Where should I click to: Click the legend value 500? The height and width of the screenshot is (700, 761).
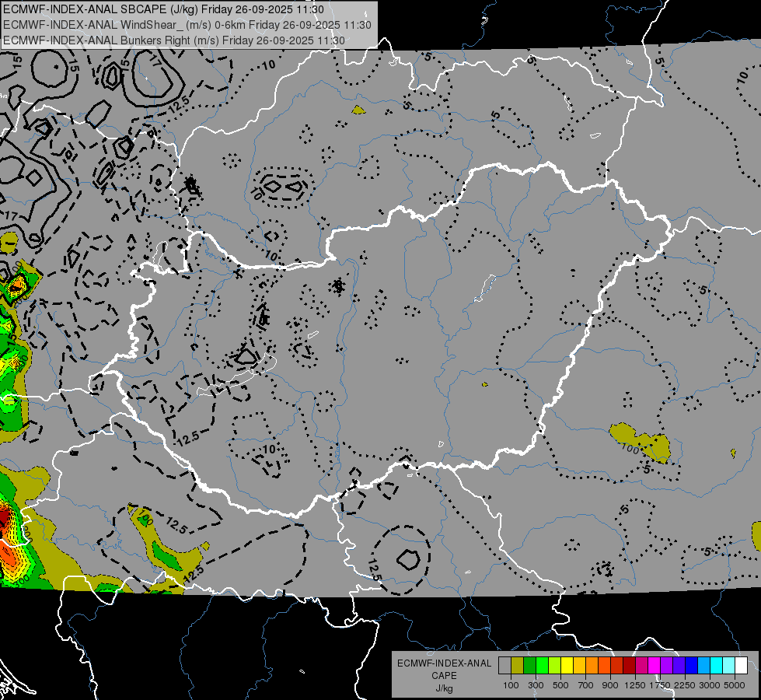pos(560,685)
